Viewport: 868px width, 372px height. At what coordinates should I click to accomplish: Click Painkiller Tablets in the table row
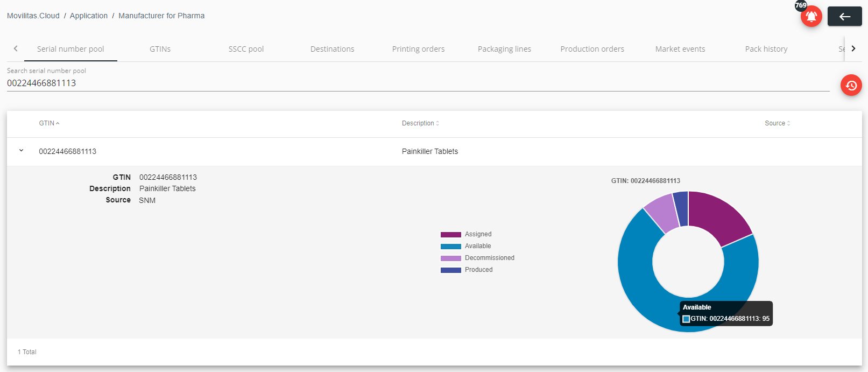click(430, 151)
